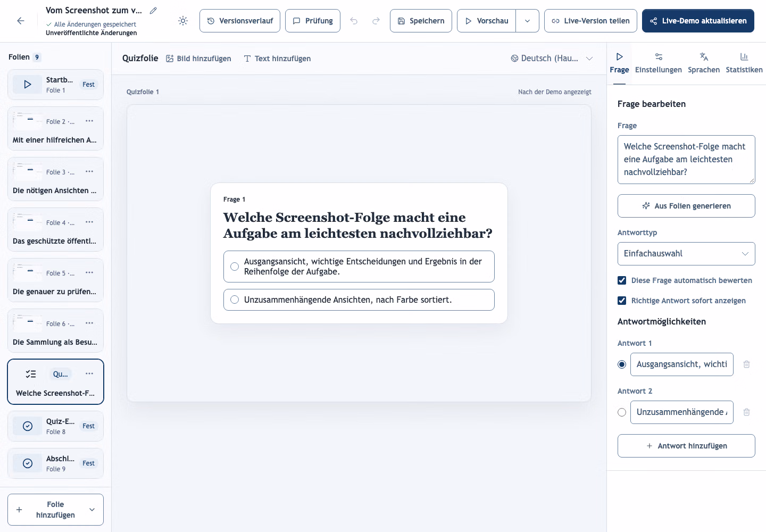This screenshot has width=766, height=532.
Task: Click 'Aus Folien generieren' button
Action: tap(686, 206)
